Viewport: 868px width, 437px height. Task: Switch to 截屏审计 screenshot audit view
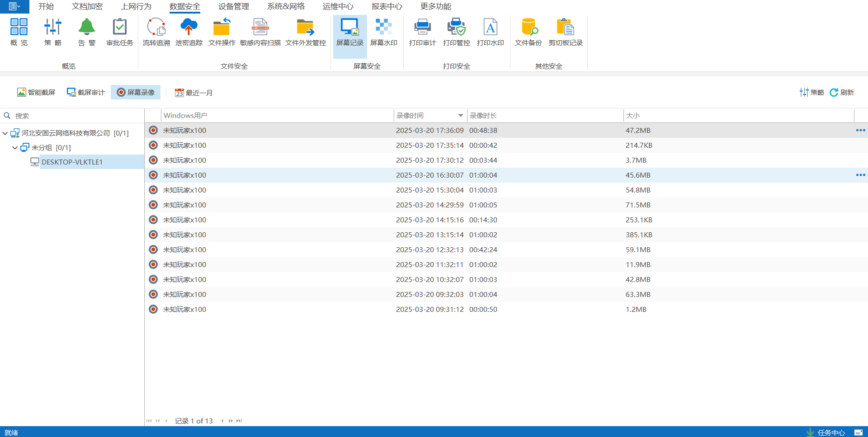pos(85,92)
